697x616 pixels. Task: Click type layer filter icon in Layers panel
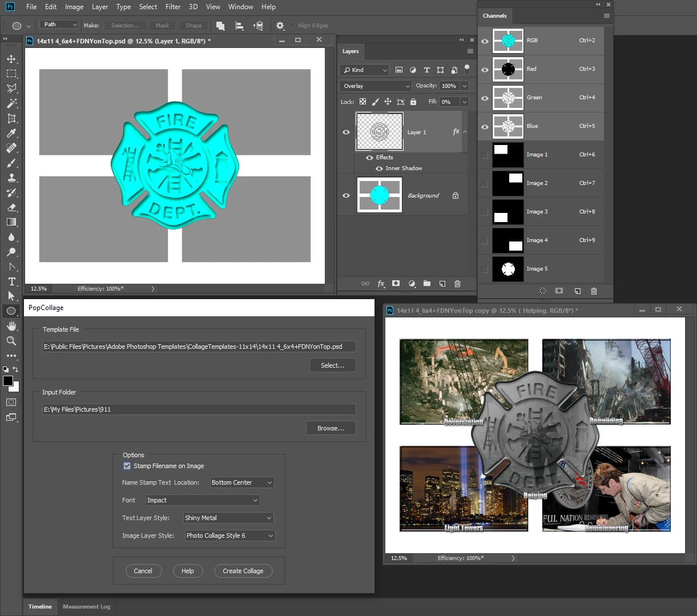pos(426,70)
